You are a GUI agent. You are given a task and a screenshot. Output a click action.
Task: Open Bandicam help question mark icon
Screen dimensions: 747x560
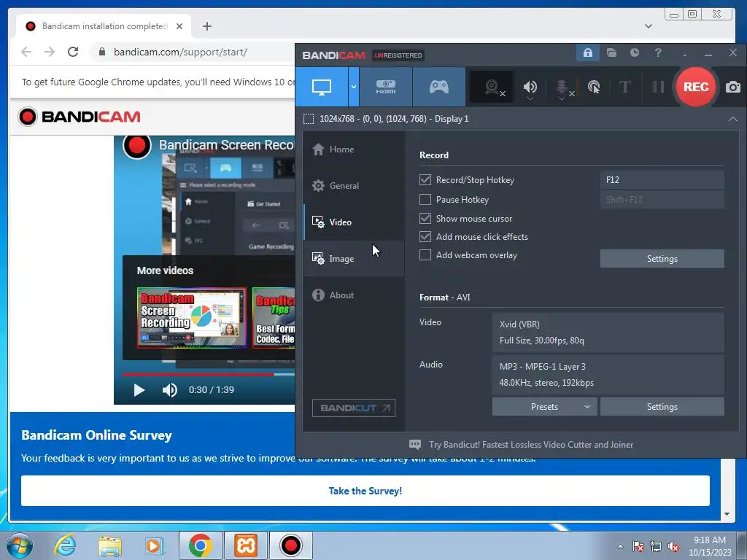pos(658,52)
